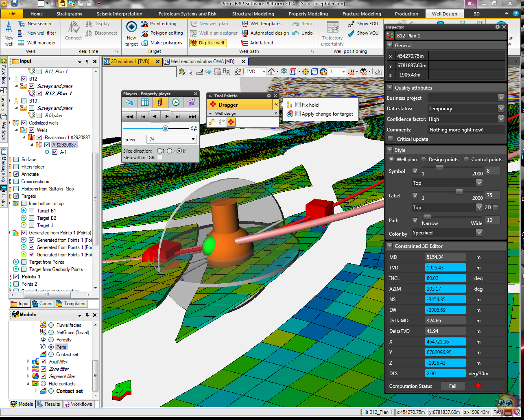Select slice direction I radio button
The height and width of the screenshot is (420, 524).
(x=159, y=151)
